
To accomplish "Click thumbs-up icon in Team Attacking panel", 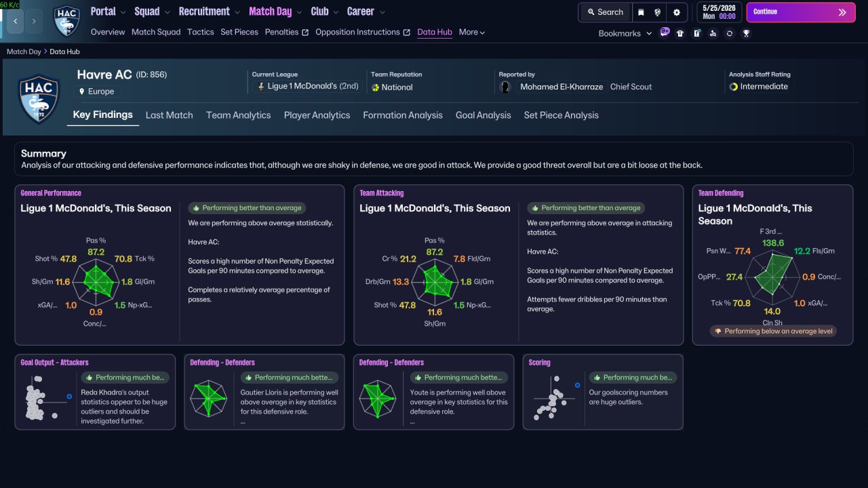I will [x=535, y=208].
